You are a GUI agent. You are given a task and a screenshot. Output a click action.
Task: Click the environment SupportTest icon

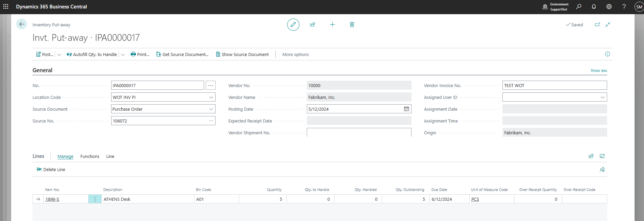click(545, 7)
